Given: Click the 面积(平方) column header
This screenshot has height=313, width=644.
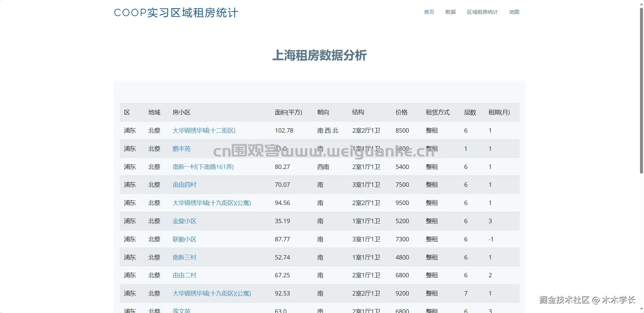Looking at the screenshot, I should click(x=288, y=112).
